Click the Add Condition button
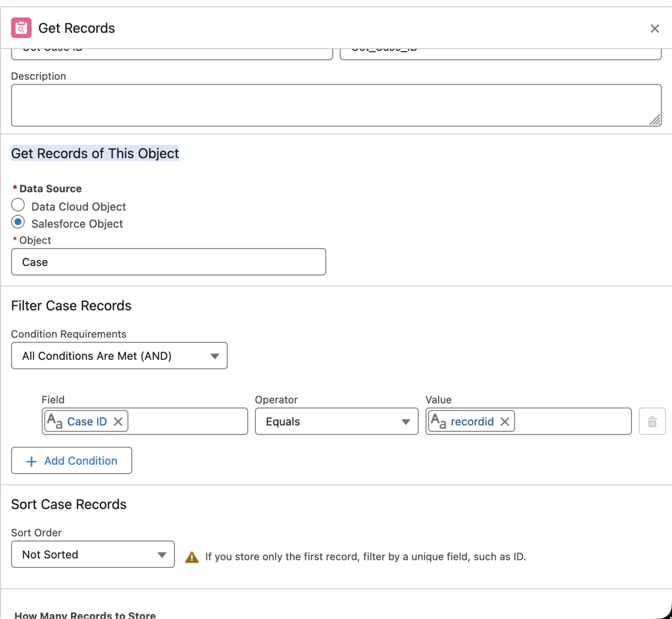This screenshot has height=619, width=672. 72,461
